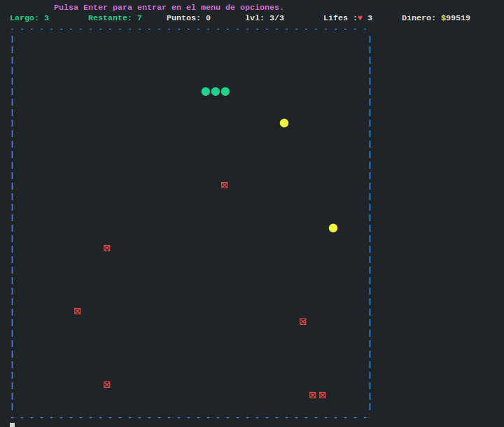Click the yellow dollar sign in Dinero
504x427 pixels.
[x=444, y=18]
